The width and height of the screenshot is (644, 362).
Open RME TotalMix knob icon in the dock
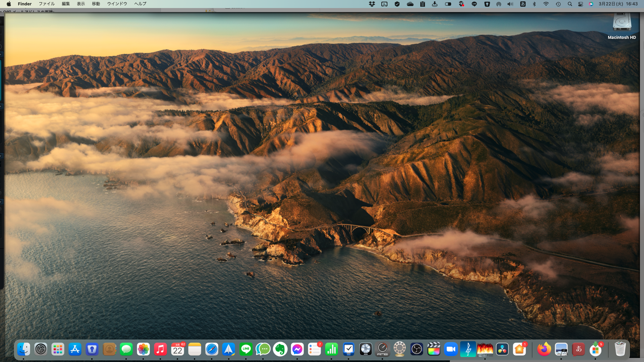[382, 349]
